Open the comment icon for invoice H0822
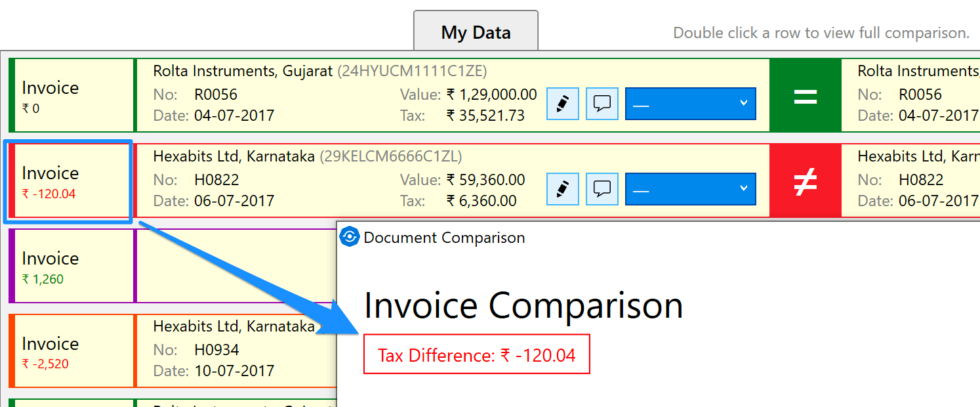The image size is (980, 407). (602, 189)
